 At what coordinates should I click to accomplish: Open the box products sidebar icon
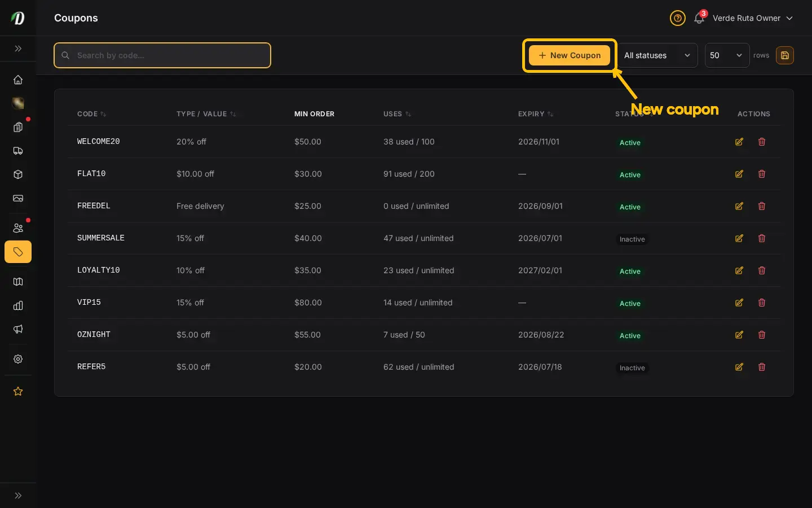(x=18, y=174)
